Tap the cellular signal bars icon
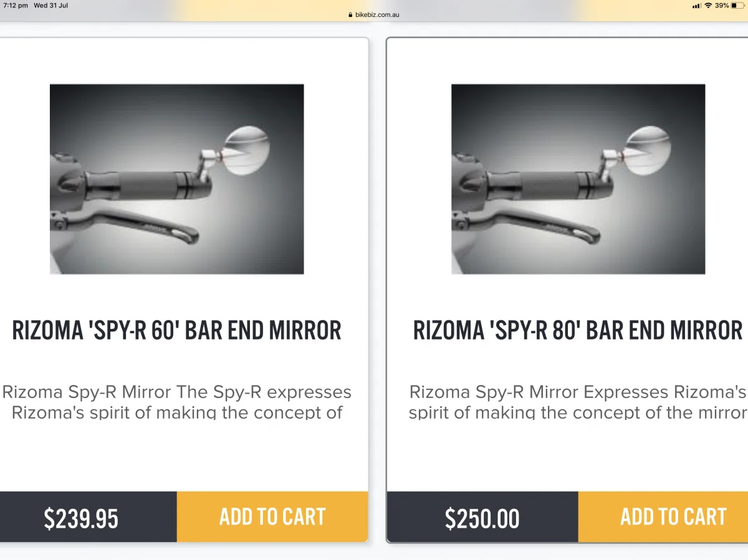748x560 pixels. pos(696,6)
